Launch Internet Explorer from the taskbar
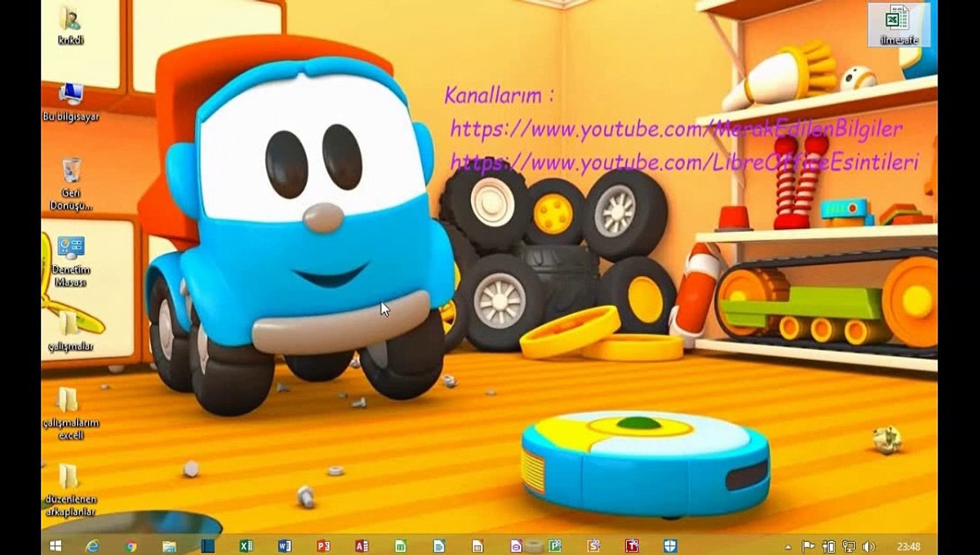The width and height of the screenshot is (980, 555). 93,546
